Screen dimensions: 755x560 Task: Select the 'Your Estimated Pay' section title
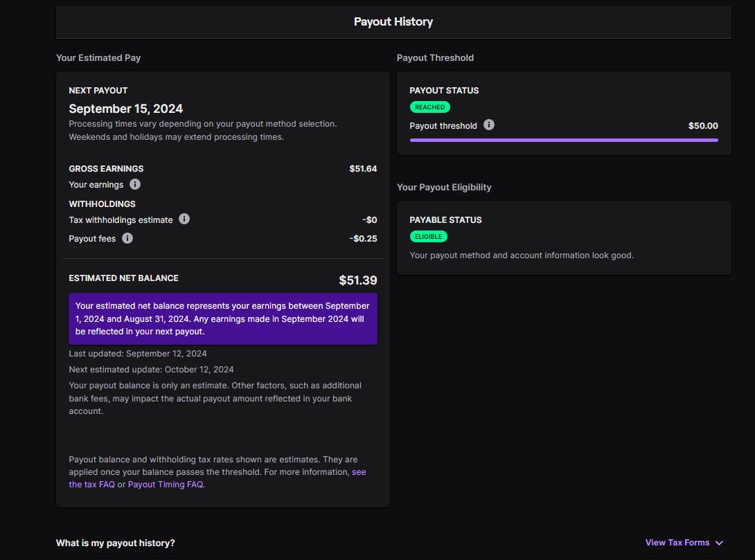[98, 57]
